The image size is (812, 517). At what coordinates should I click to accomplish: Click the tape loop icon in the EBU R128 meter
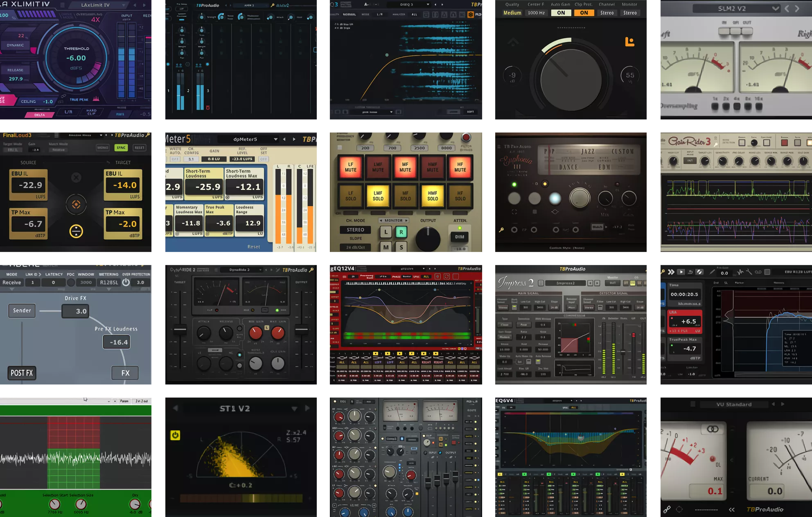click(x=758, y=272)
